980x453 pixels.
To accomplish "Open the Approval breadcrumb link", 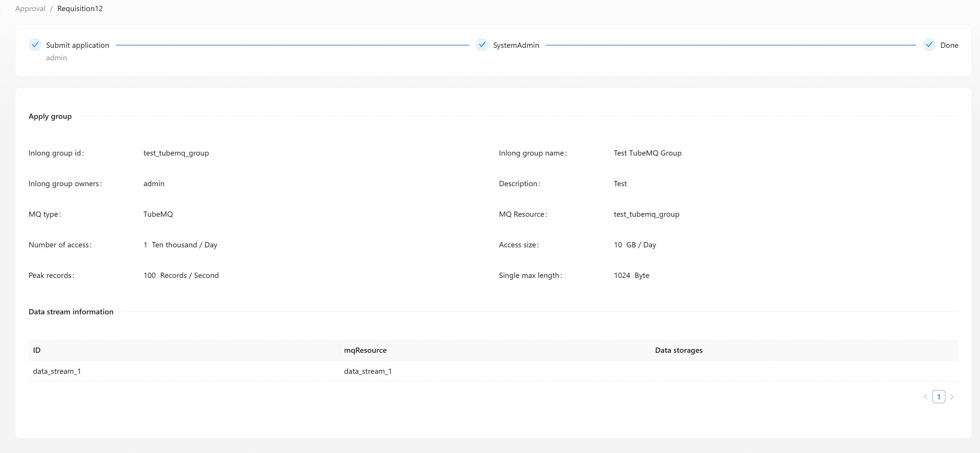I will click(30, 8).
